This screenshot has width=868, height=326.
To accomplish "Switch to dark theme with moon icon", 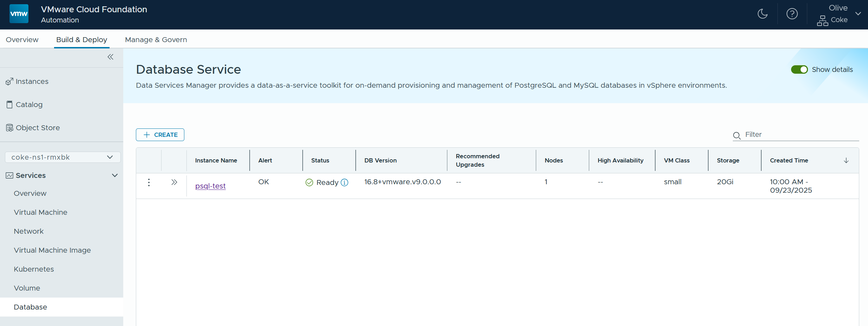I will click(762, 14).
